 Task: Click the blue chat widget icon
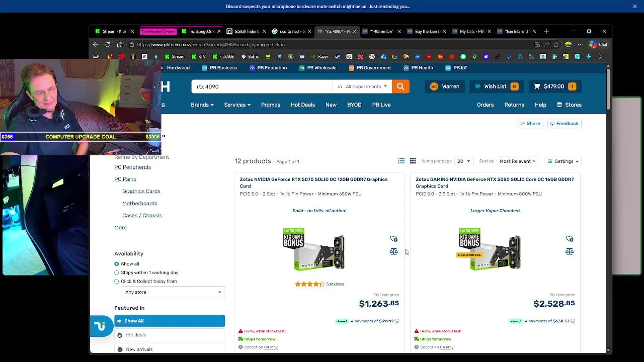pyautogui.click(x=101, y=327)
